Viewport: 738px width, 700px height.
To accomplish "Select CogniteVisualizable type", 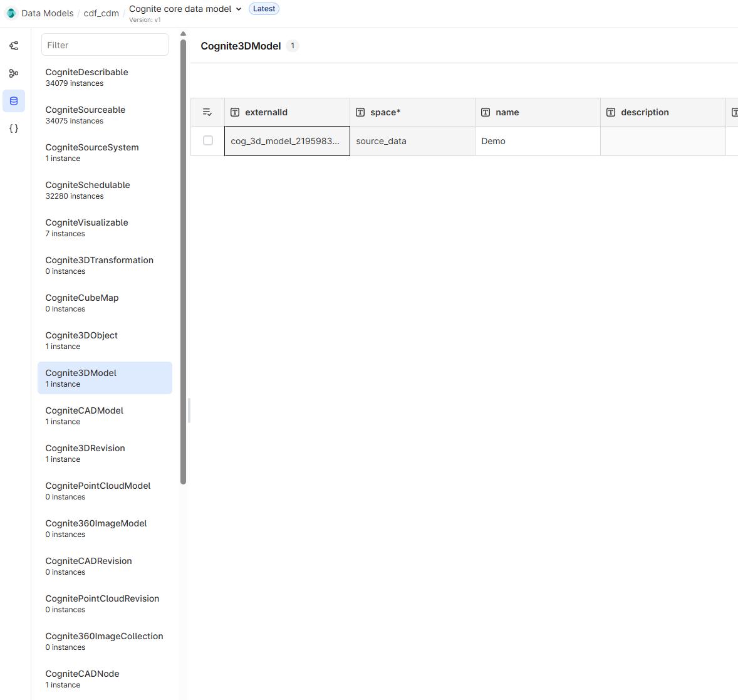I will click(x=105, y=228).
